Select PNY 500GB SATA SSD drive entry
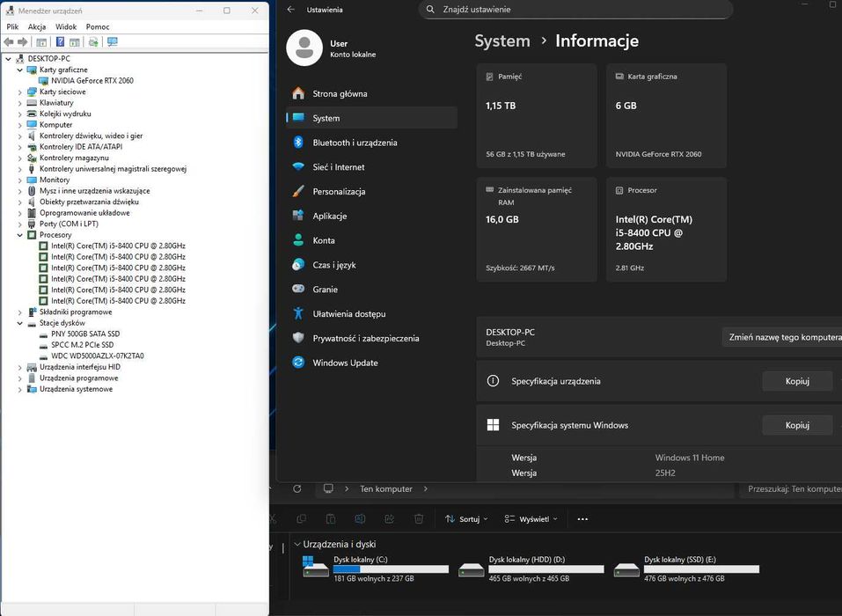 pos(85,334)
